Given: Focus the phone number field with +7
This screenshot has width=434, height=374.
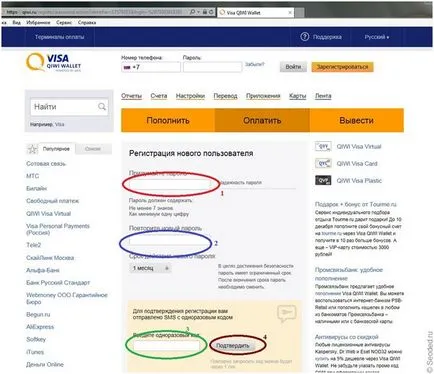Looking at the screenshot, I should point(151,67).
